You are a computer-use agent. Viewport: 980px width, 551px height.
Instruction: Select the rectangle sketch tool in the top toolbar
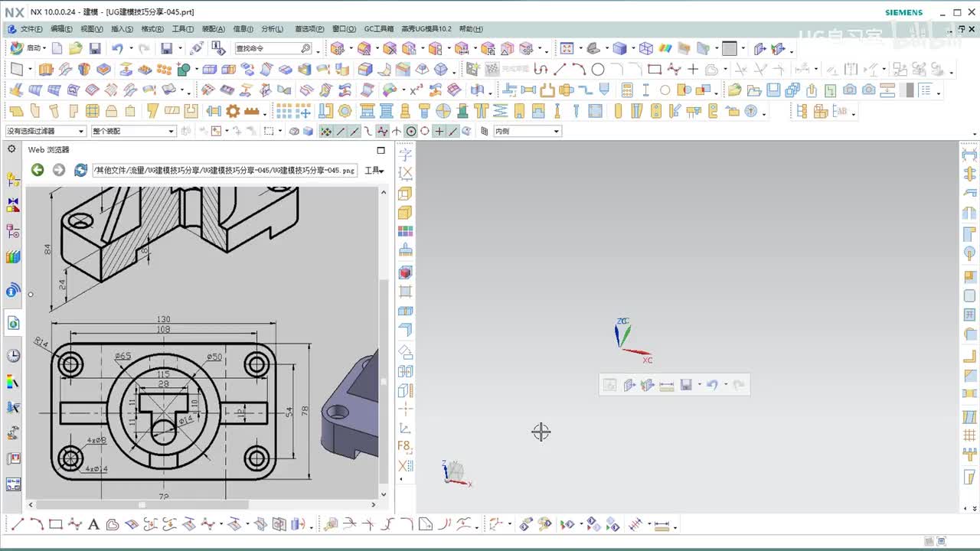[655, 69]
